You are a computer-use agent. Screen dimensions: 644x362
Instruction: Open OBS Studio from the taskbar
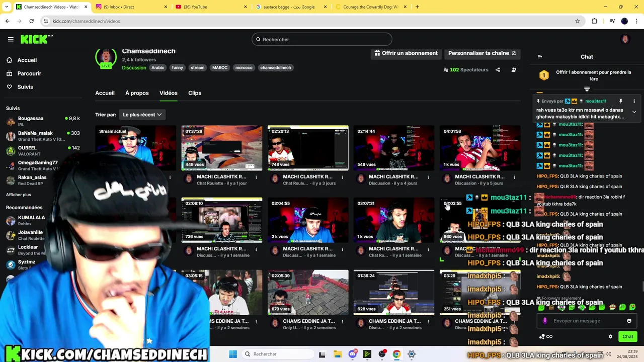tap(382, 354)
